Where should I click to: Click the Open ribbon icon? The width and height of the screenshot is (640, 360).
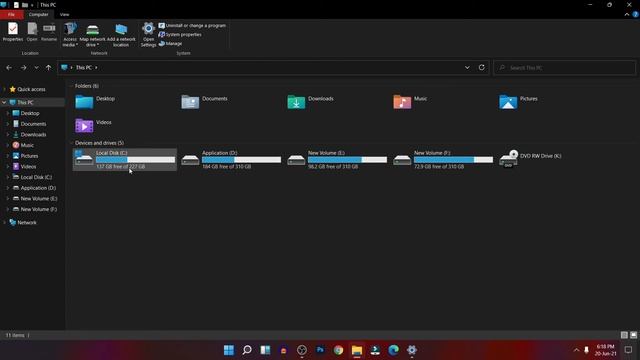(x=32, y=32)
